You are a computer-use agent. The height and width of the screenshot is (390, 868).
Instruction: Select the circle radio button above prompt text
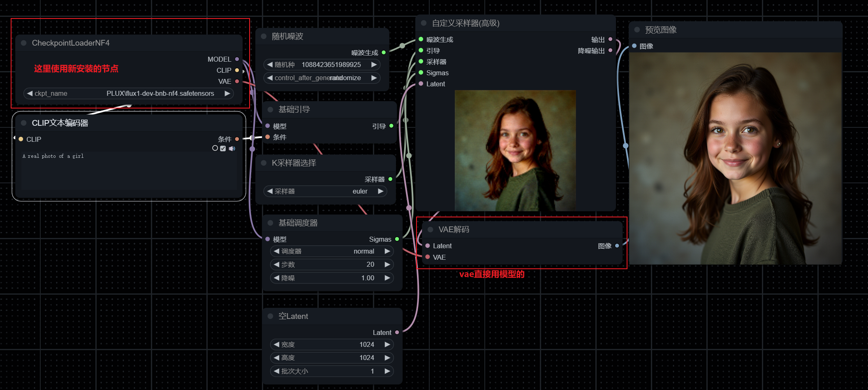pos(215,148)
